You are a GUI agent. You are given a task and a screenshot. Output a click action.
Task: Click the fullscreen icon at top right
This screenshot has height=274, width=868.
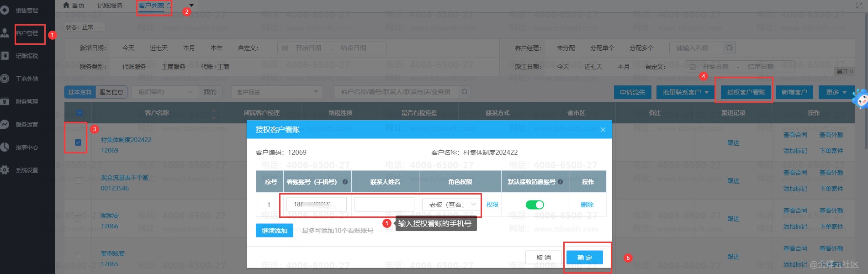pos(859,5)
